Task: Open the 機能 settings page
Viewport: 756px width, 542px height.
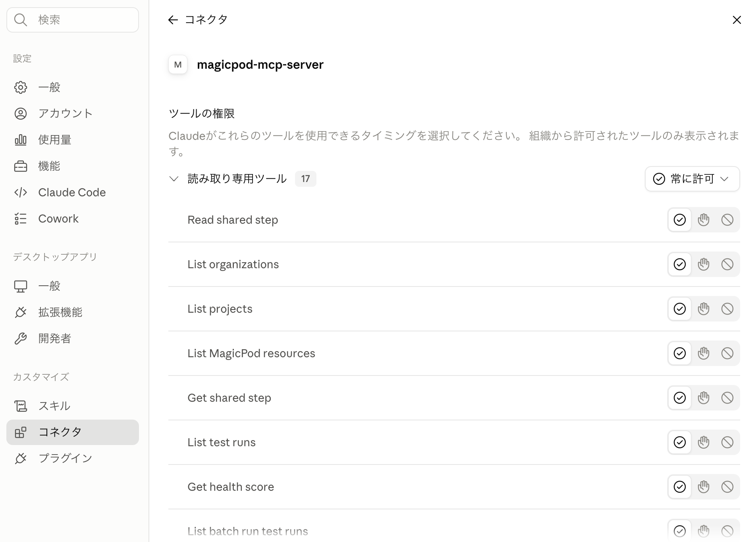Action: 73,166
